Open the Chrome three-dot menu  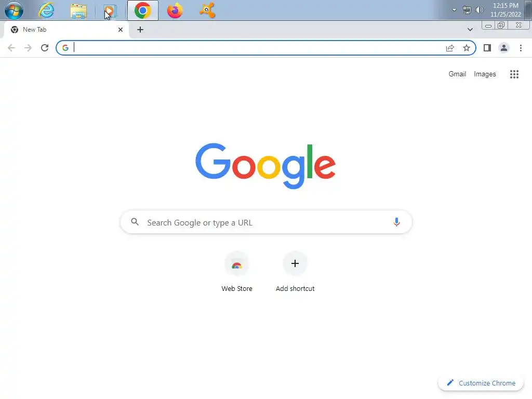click(x=521, y=48)
